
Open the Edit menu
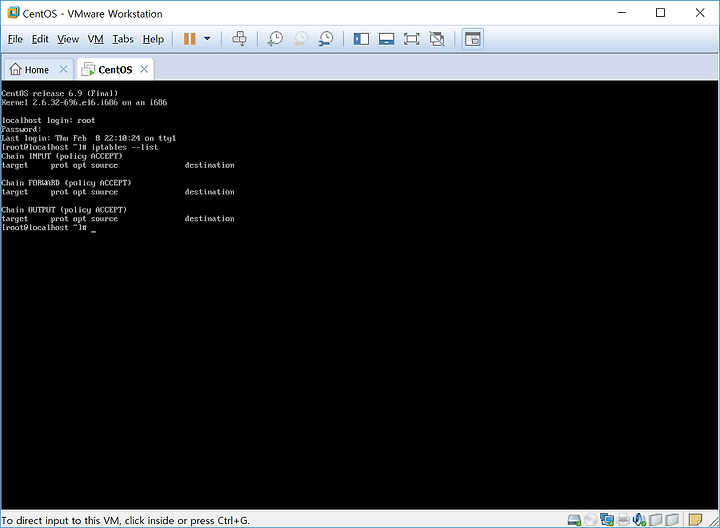(x=40, y=39)
